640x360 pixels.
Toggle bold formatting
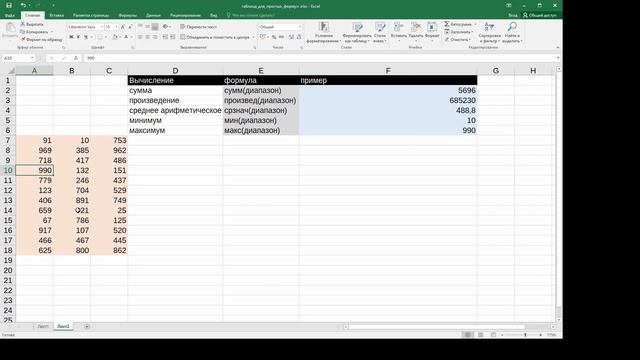71,37
